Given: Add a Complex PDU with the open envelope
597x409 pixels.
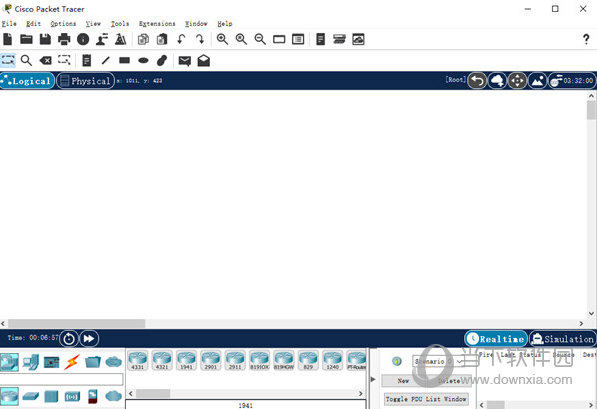Looking at the screenshot, I should (x=204, y=60).
